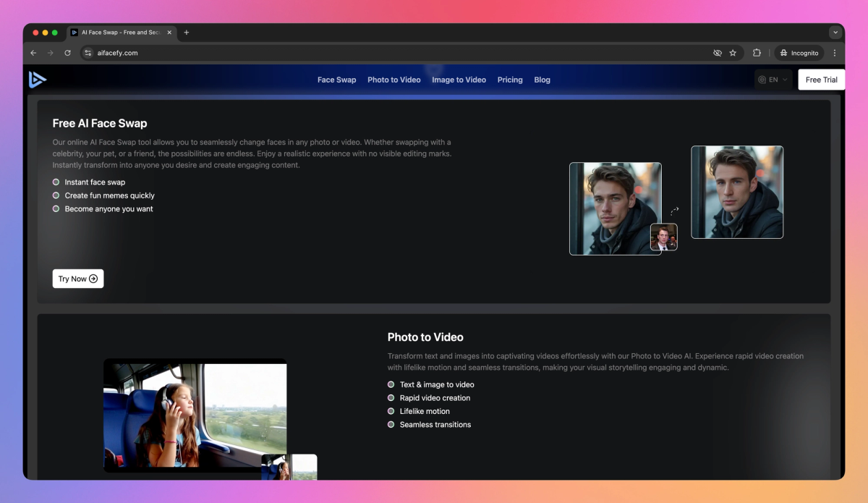Screen dimensions: 868x503
Task: Click the 'Lifelike motion' bullet text
Action: [425, 411]
